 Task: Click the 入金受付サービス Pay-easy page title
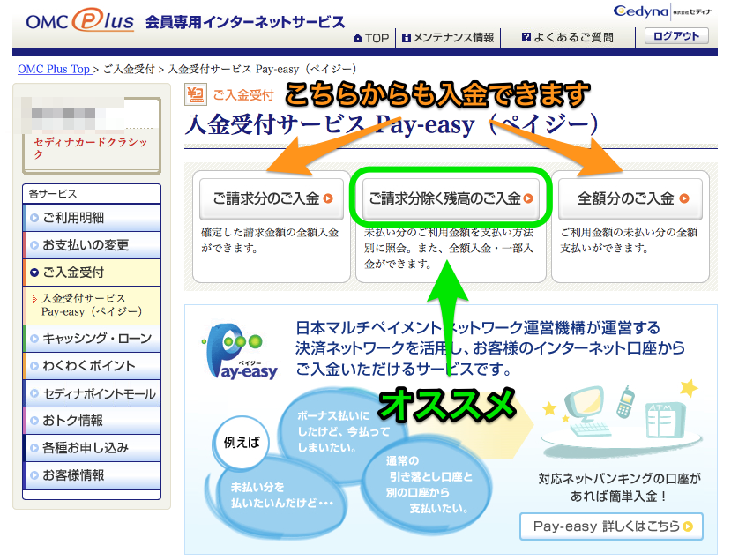click(392, 125)
